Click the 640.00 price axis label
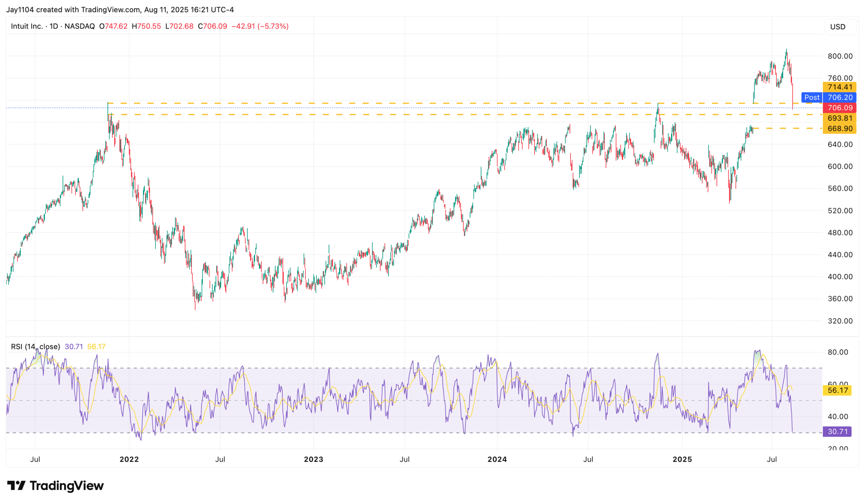The image size is (865, 504). point(840,145)
